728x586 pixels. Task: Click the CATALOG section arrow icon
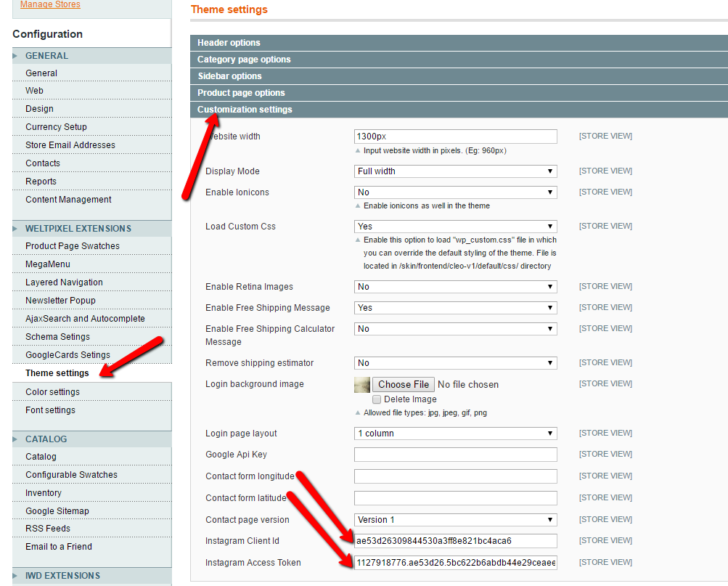pos(15,439)
